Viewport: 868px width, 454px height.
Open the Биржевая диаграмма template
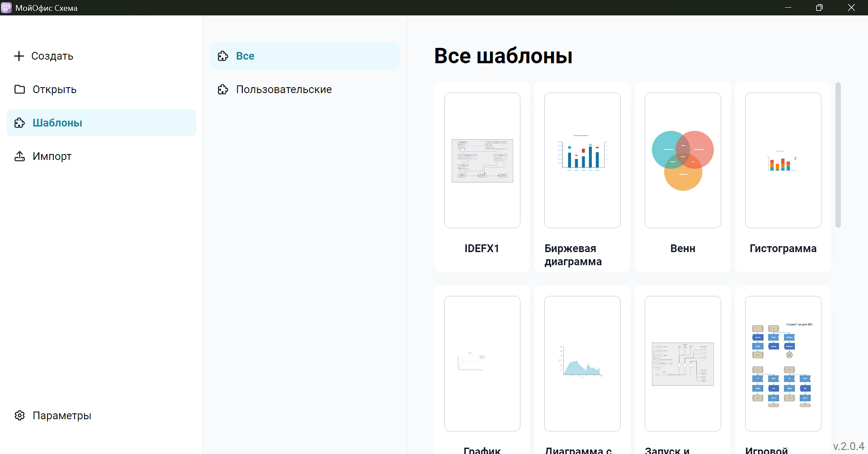582,160
